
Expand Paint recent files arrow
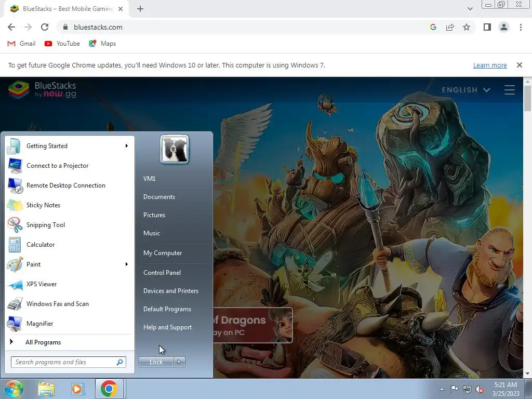(x=127, y=264)
